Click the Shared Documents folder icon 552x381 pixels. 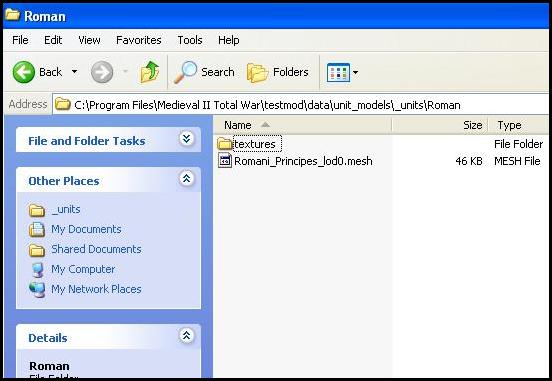tap(37, 250)
